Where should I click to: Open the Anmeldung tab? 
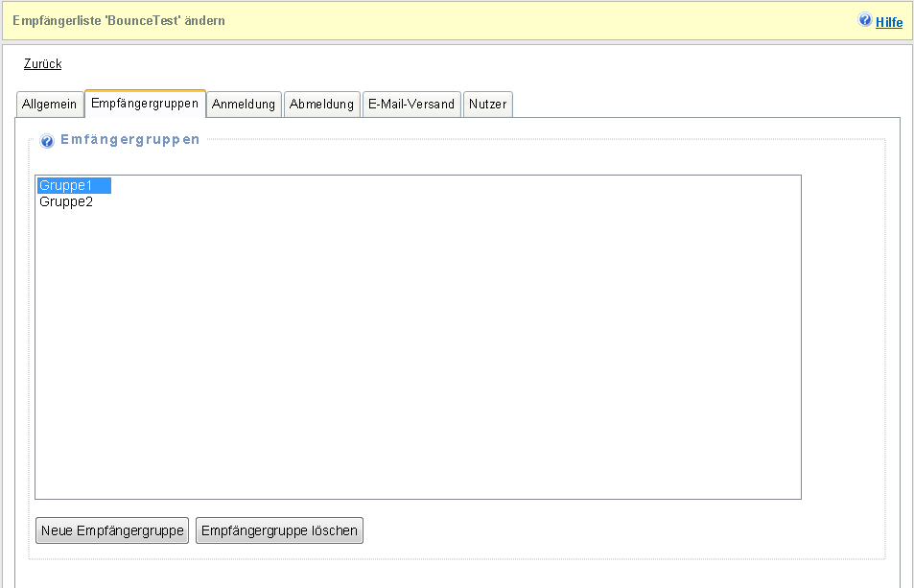click(x=245, y=105)
